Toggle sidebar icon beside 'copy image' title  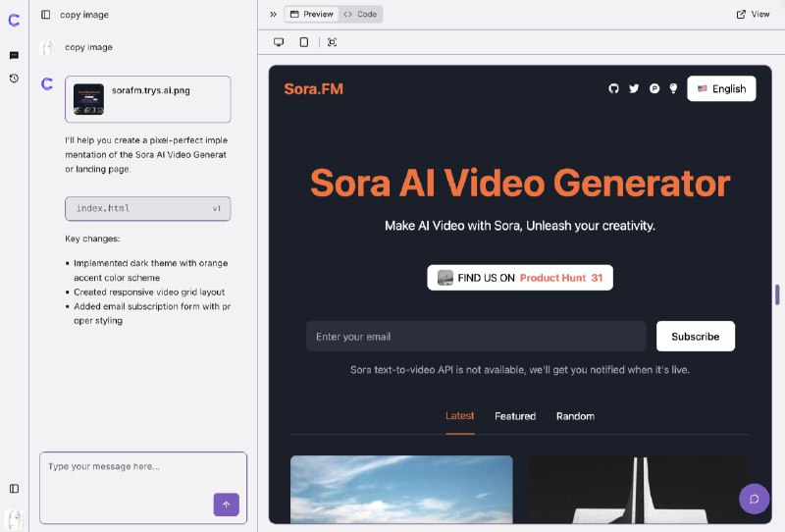[45, 15]
